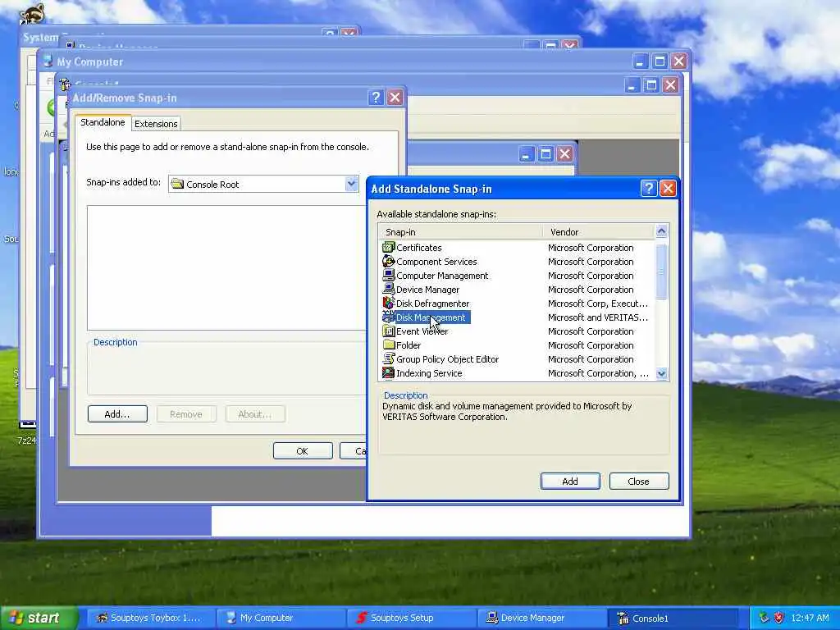This screenshot has height=630, width=840.
Task: Switch to My Computer taskbar button
Action: tap(281, 618)
